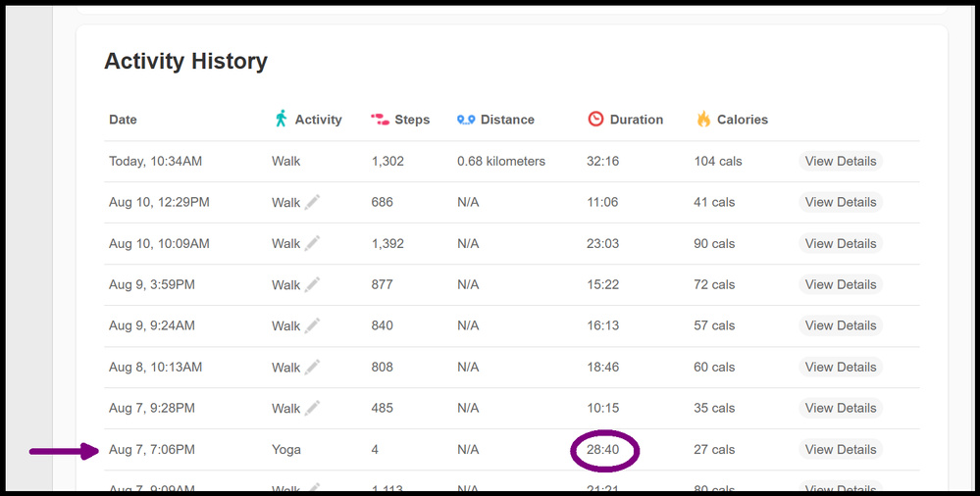Edit activity for Aug 10, 10:09AM walk
The width and height of the screenshot is (980, 496).
point(312,243)
